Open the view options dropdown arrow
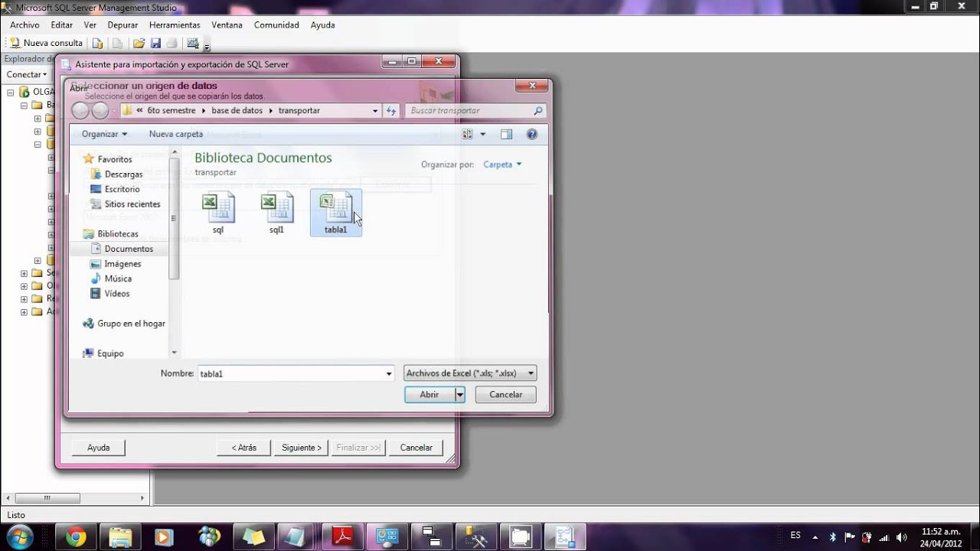Viewport: 980px width, 551px height. [x=483, y=134]
